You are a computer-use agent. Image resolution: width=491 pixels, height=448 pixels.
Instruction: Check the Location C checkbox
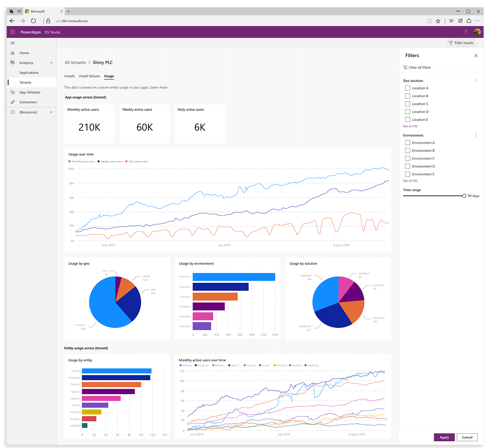pyautogui.click(x=408, y=104)
